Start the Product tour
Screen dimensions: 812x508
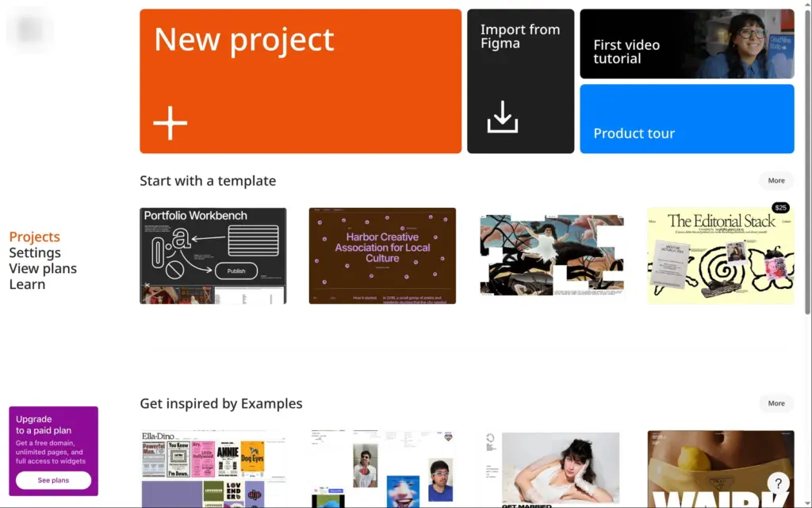coord(687,119)
